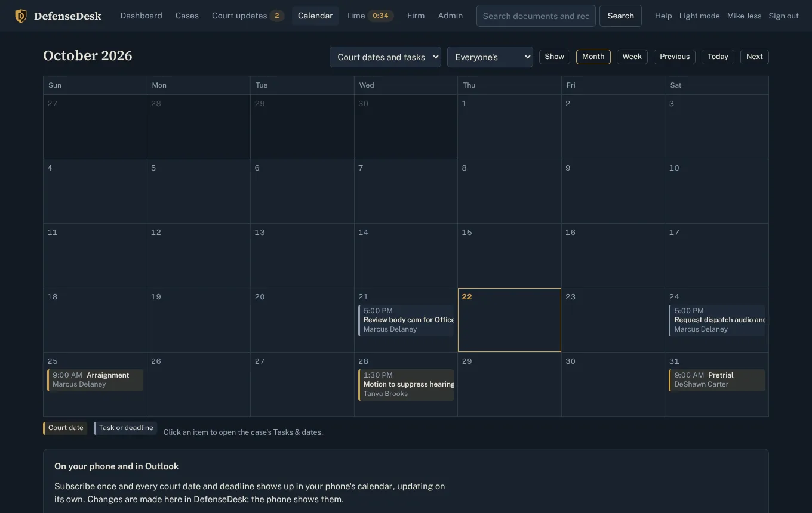Switch to Month view
This screenshot has width=812, height=513.
click(593, 57)
